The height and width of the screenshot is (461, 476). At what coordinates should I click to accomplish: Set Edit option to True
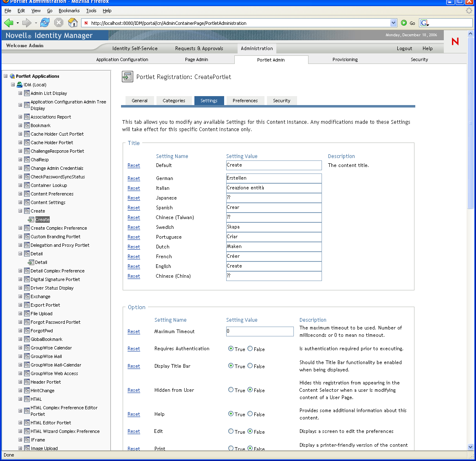point(231,431)
